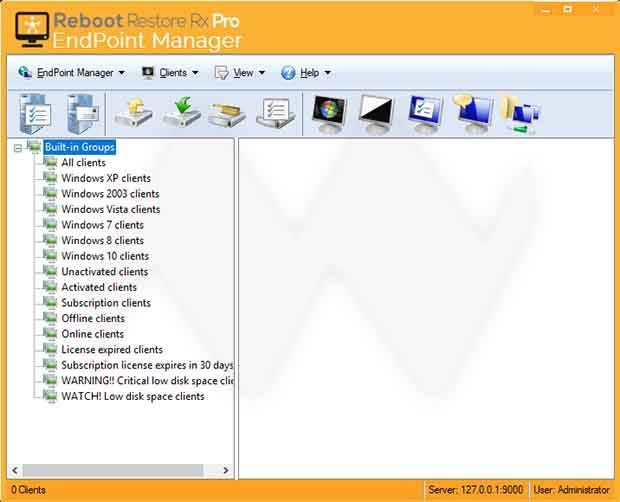Click the icon next to Windows 10 clients

point(50,256)
